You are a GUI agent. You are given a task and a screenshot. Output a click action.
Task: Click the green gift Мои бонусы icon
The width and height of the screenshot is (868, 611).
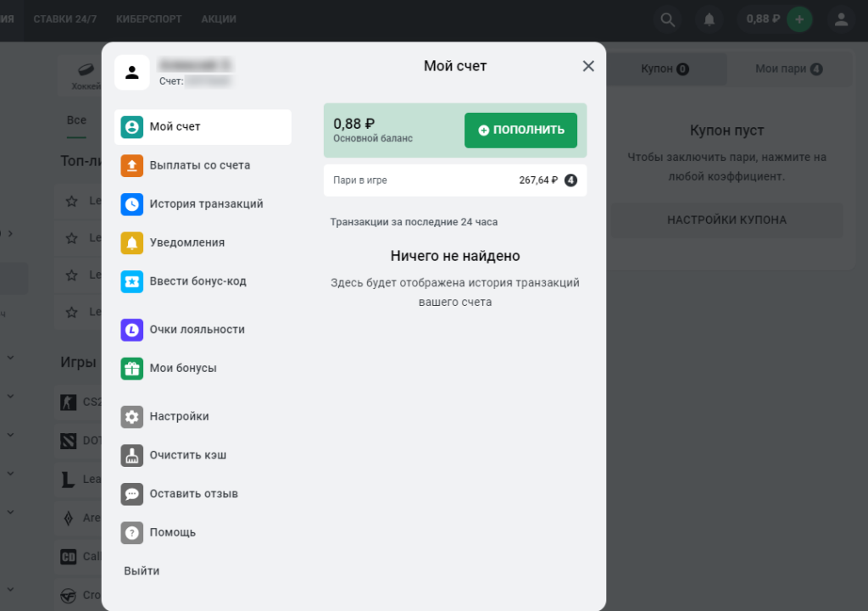[131, 369]
